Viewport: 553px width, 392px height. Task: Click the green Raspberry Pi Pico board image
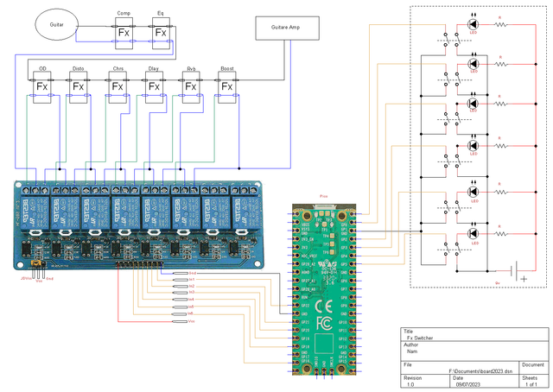[324, 289]
